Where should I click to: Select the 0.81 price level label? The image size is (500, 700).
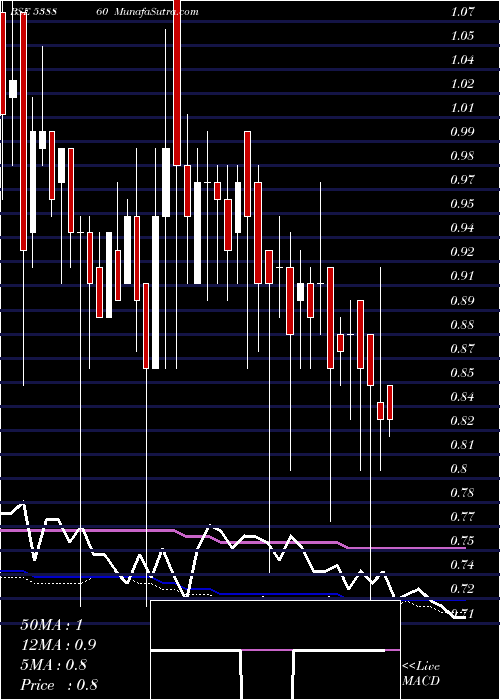462,445
